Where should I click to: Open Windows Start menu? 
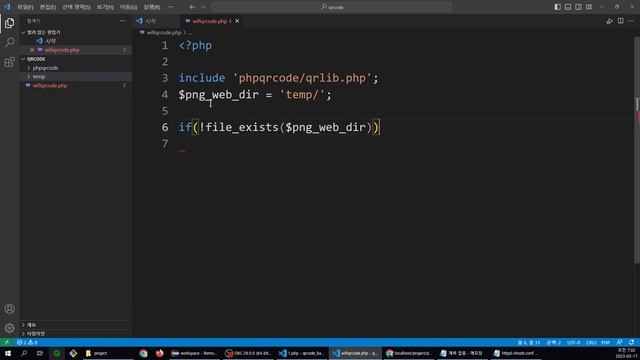point(8,353)
